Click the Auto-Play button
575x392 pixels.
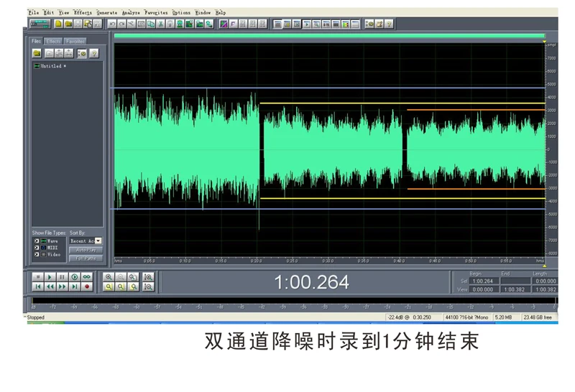click(86, 250)
